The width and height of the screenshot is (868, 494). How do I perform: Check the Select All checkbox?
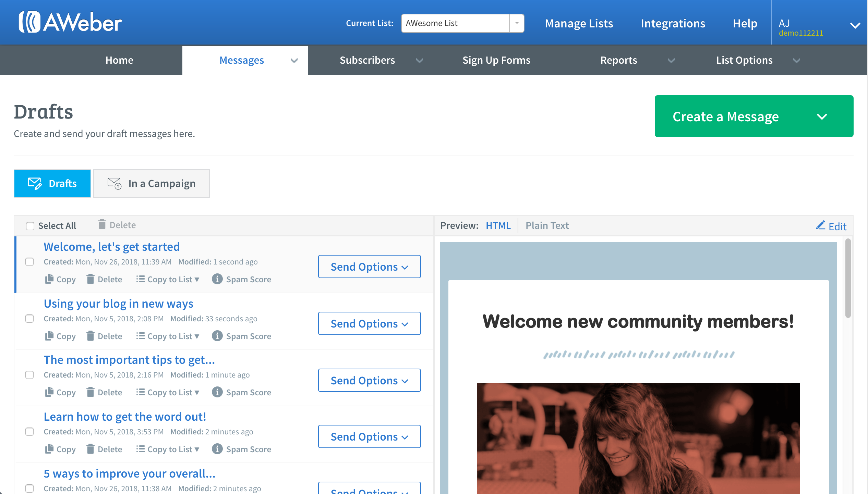click(x=30, y=226)
